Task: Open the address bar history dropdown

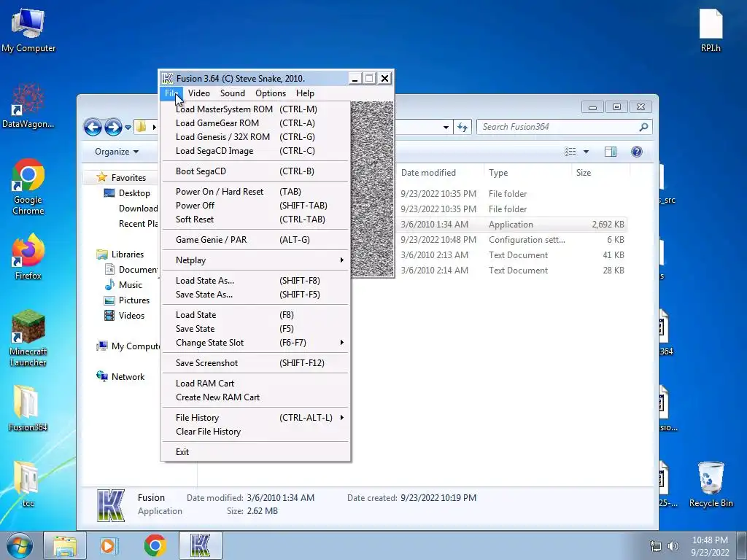Action: [x=446, y=127]
